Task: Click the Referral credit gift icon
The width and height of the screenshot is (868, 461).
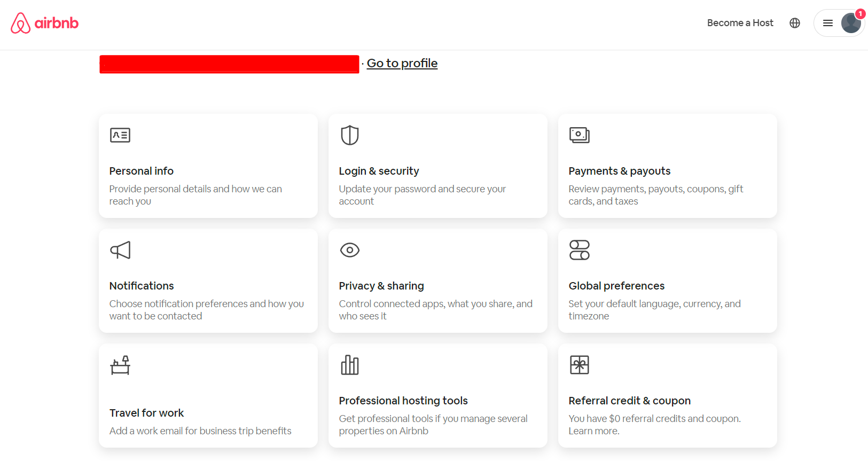Action: tap(580, 365)
